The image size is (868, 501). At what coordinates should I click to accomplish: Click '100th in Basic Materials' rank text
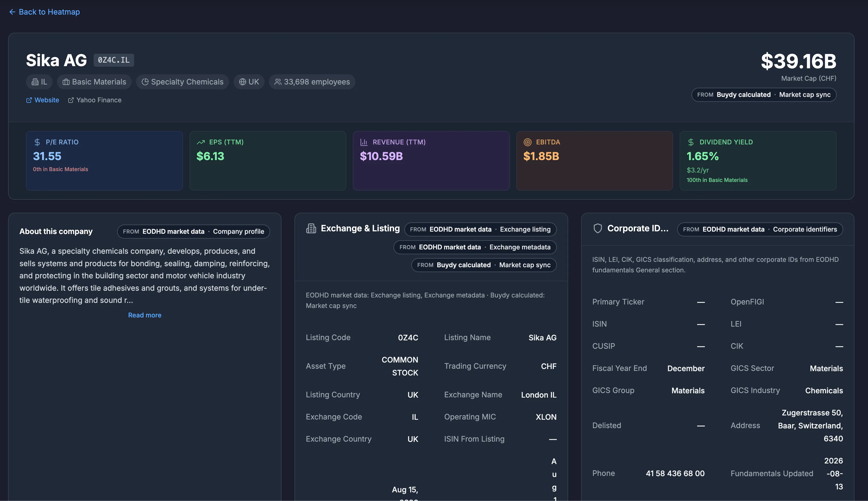(717, 180)
